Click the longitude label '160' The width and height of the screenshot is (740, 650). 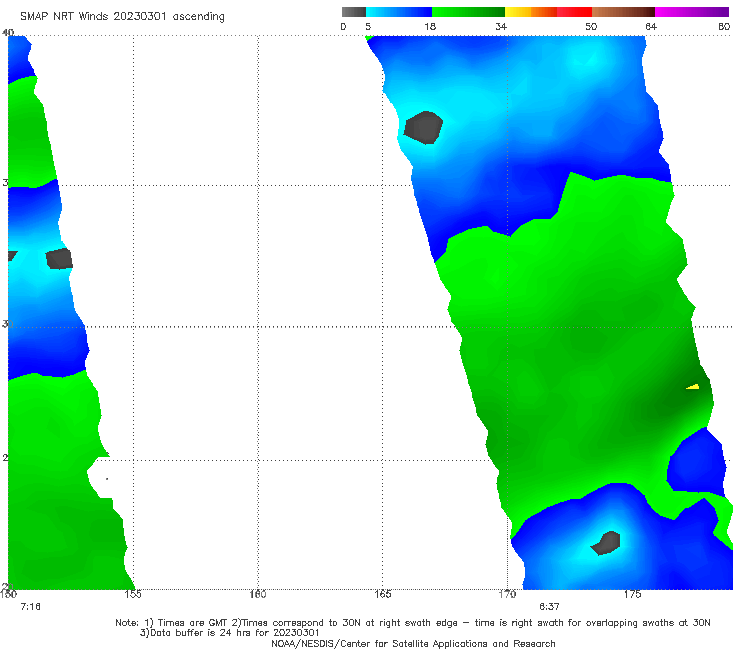click(258, 594)
